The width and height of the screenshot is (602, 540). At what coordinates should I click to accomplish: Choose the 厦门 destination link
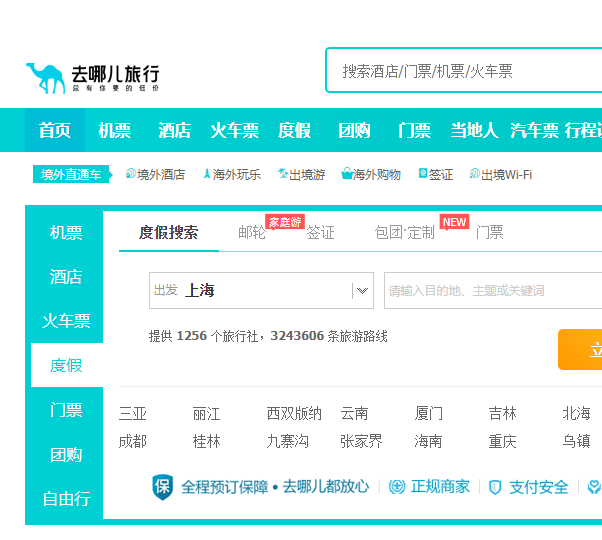point(428,414)
